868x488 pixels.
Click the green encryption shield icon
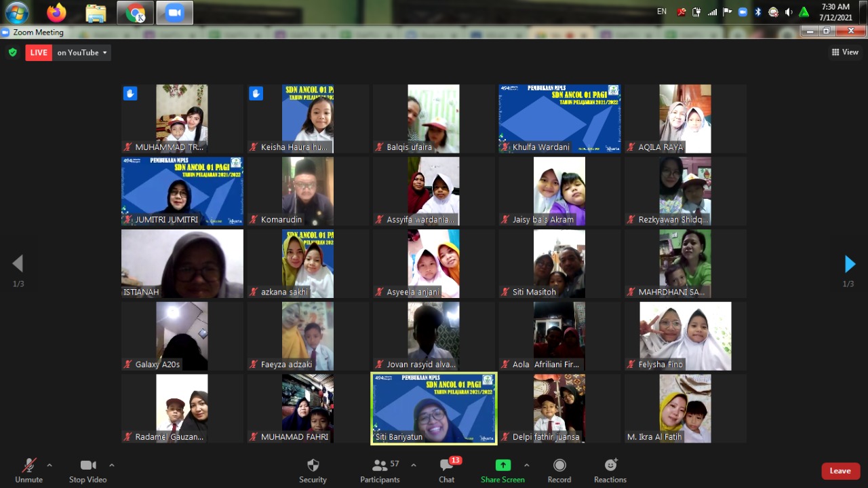[x=12, y=52]
